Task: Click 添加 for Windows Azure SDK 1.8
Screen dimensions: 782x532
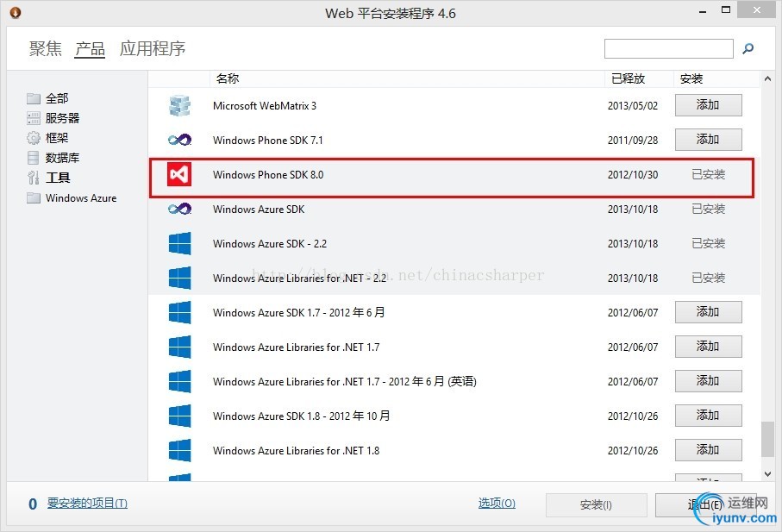Action: [708, 416]
